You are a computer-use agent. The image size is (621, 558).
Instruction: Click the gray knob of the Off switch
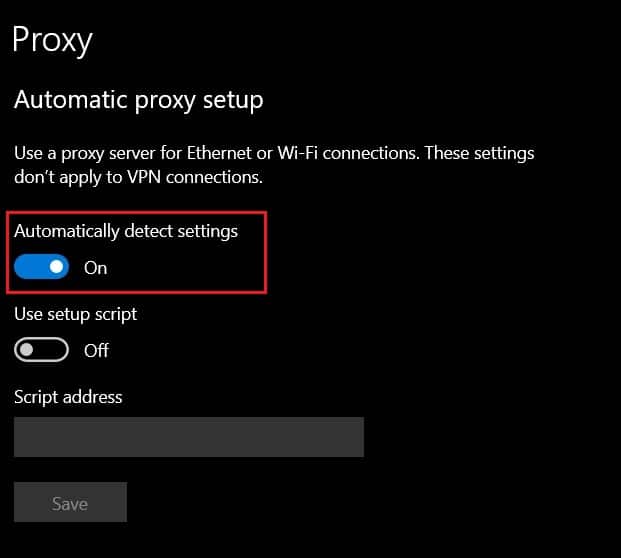coord(27,350)
